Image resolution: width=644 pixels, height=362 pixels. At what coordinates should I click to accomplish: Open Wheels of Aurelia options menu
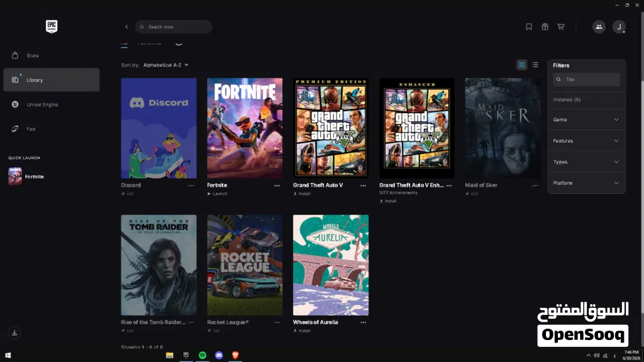click(363, 322)
